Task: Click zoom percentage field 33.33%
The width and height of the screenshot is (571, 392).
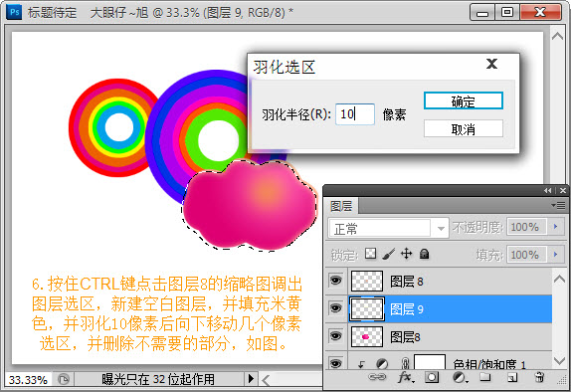Action: click(x=29, y=380)
